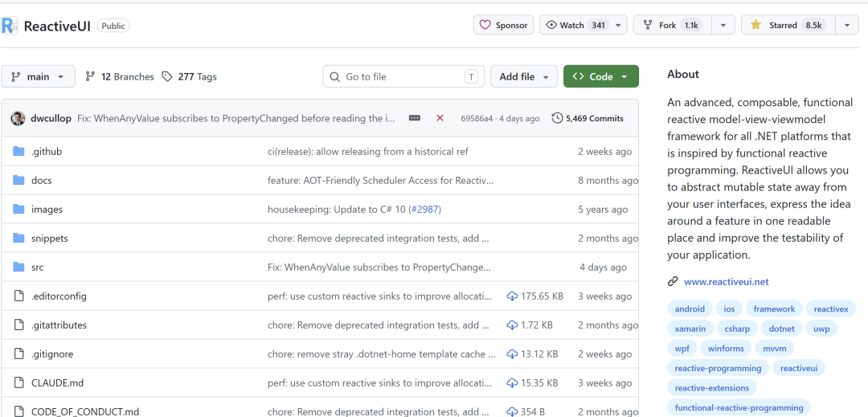Select the android topic tag
Viewport: 868px width, 417px height.
690,309
